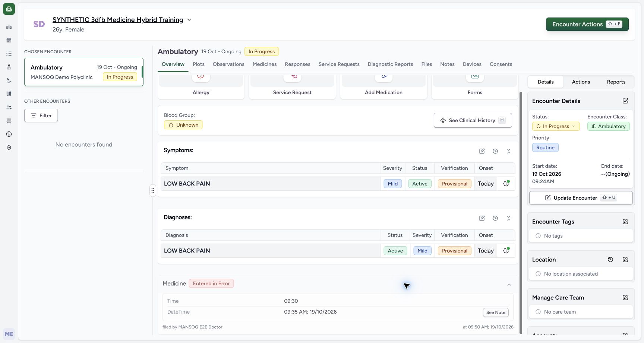Screen dimensions: 644x343
Task: Open Symptoms history clock icon
Action: pyautogui.click(x=495, y=151)
